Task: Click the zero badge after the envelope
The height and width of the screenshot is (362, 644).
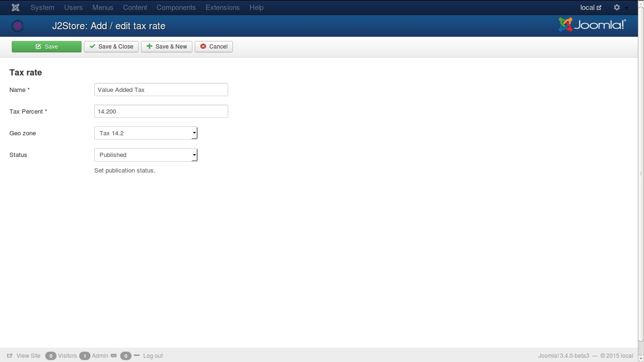Action: coord(125,356)
